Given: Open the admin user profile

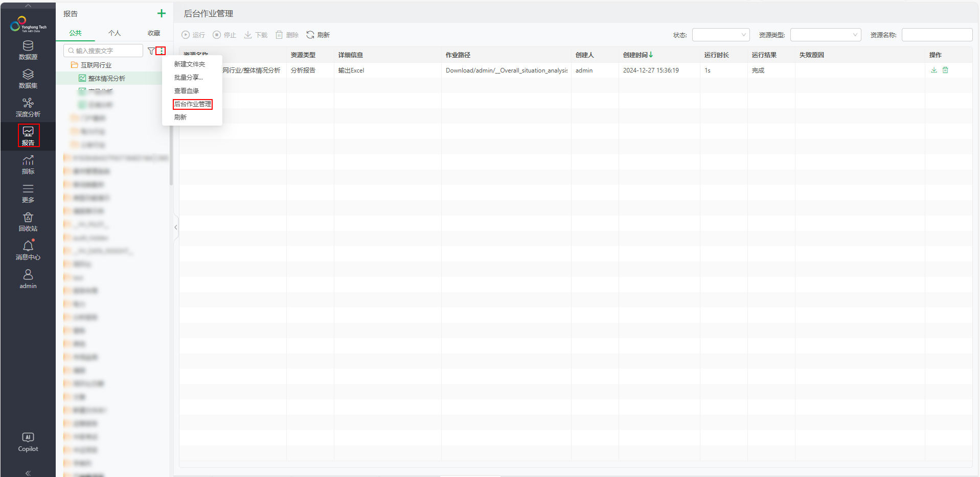Looking at the screenshot, I should [x=28, y=279].
